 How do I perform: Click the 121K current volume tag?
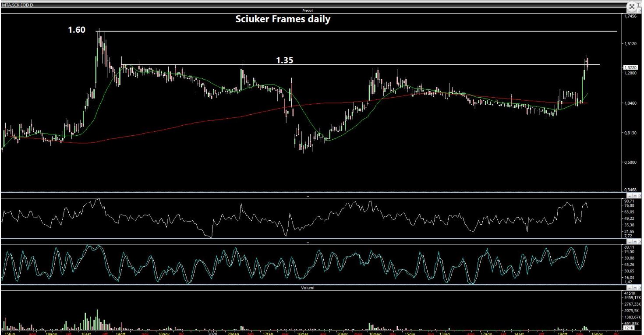(628, 328)
